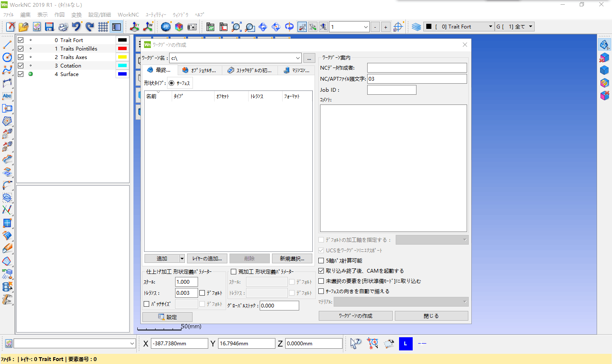This screenshot has height=364, width=612.
Task: Click the crosshair target icon in toolbar
Action: pyautogui.click(x=398, y=27)
